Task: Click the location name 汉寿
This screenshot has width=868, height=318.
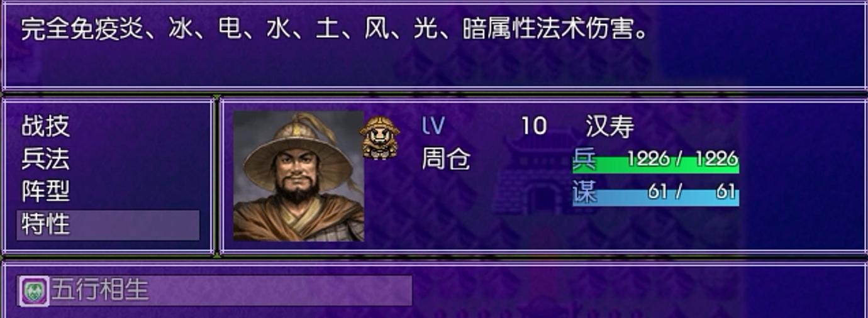Action: point(609,127)
